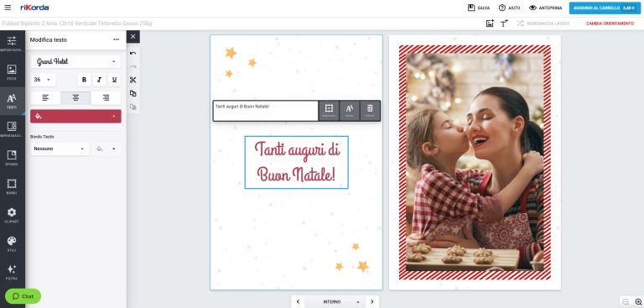Click the add image icon
644x308 pixels.
point(490,23)
